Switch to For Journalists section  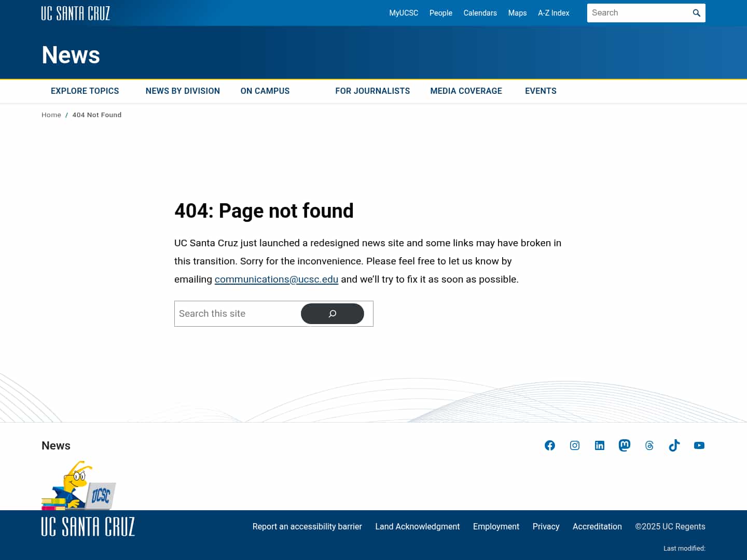click(x=372, y=91)
